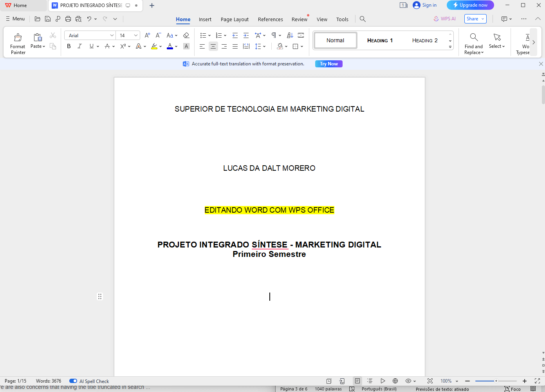
Task: Toggle bold formatting
Action: click(69, 46)
